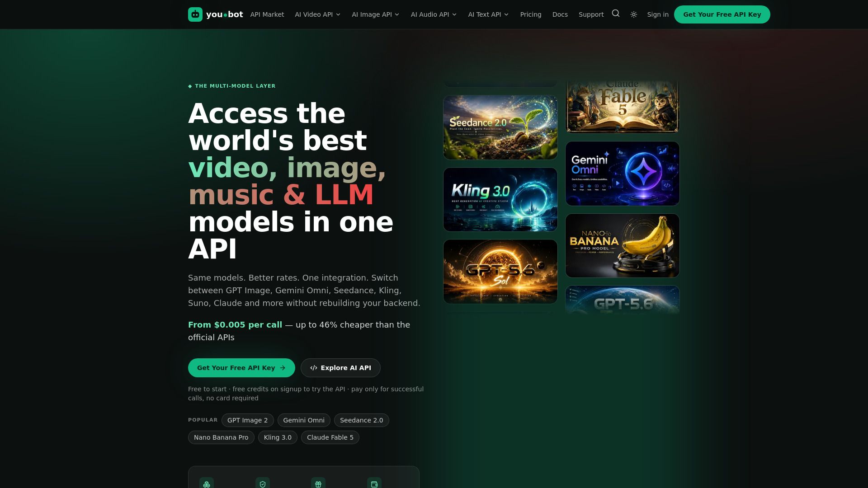Click the green youbot robot logo icon
868x488 pixels.
195,14
